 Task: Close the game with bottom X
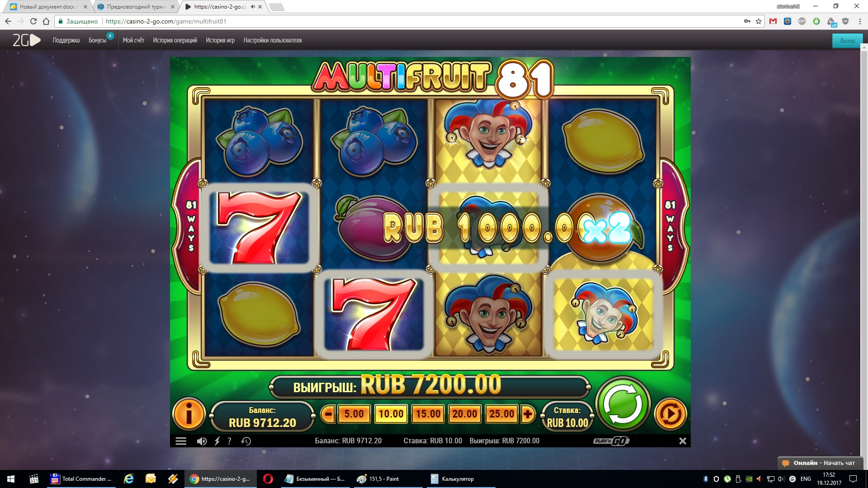pyautogui.click(x=683, y=441)
